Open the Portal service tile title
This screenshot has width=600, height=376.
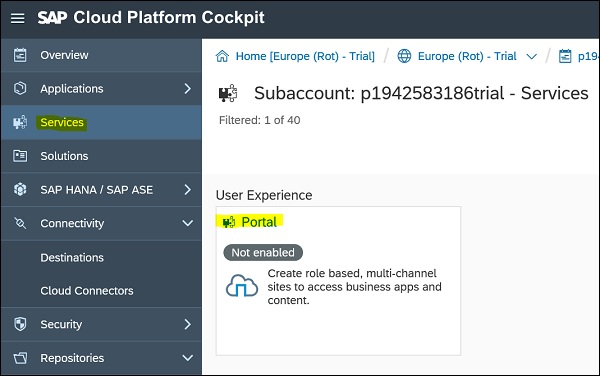pos(259,222)
